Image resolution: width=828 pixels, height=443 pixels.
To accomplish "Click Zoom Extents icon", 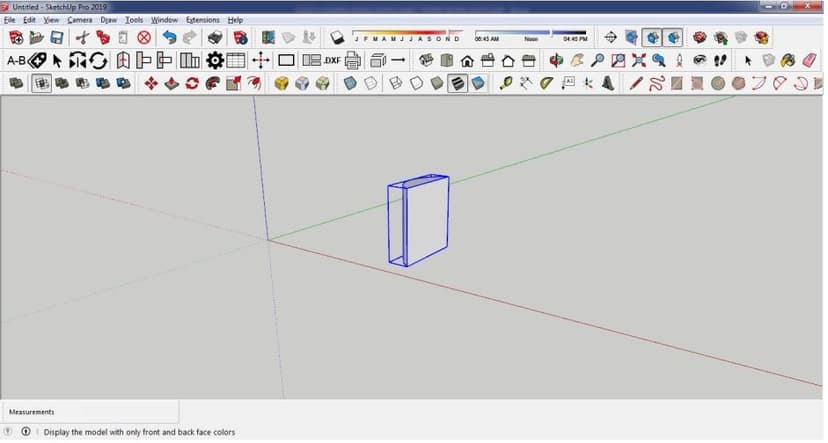I will [638, 61].
